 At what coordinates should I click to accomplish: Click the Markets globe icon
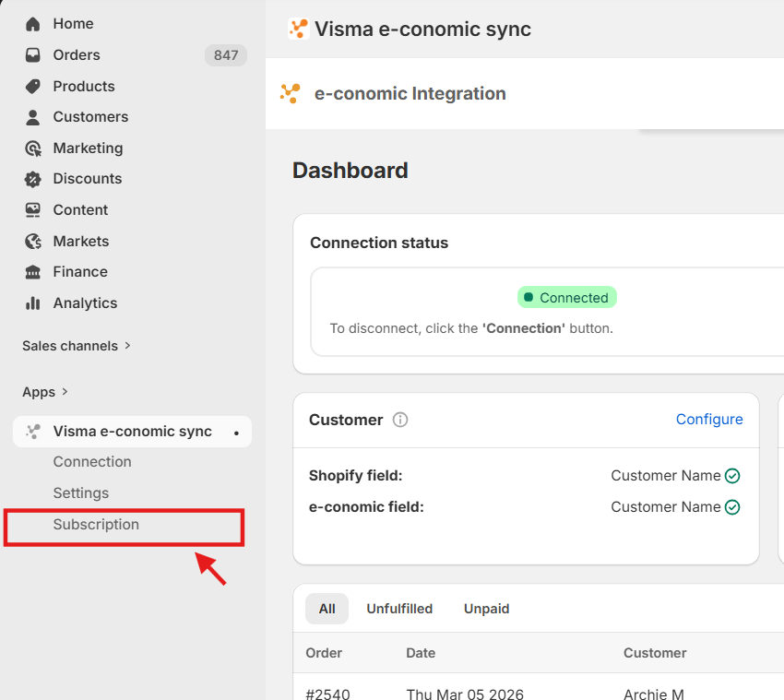click(33, 242)
